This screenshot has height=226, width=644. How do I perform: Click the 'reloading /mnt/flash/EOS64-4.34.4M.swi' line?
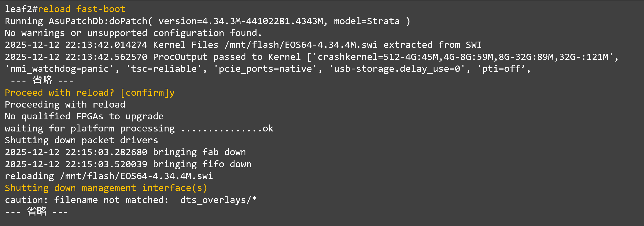click(x=109, y=176)
